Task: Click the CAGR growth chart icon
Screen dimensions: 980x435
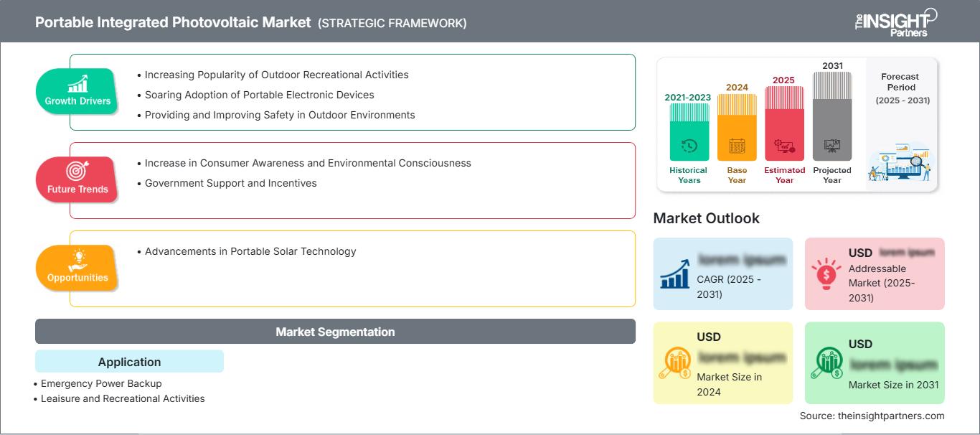Action: pyautogui.click(x=674, y=273)
